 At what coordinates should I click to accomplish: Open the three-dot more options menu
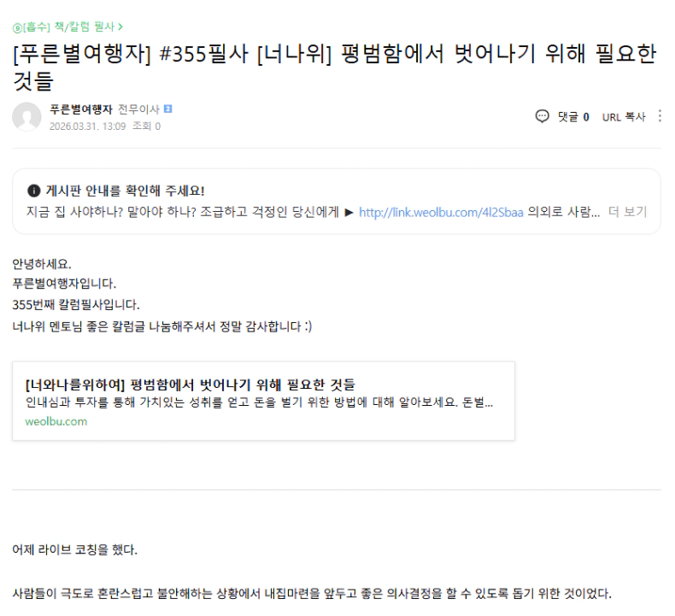660,116
